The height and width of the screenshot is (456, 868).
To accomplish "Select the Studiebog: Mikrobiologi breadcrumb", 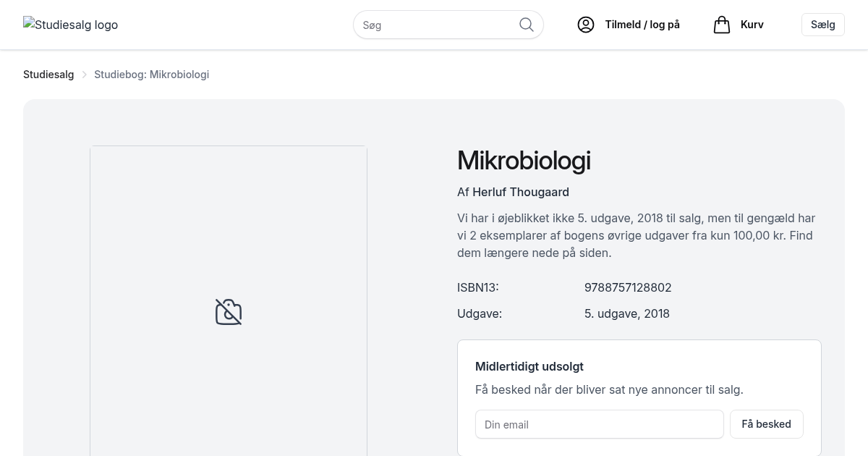I will click(x=151, y=75).
